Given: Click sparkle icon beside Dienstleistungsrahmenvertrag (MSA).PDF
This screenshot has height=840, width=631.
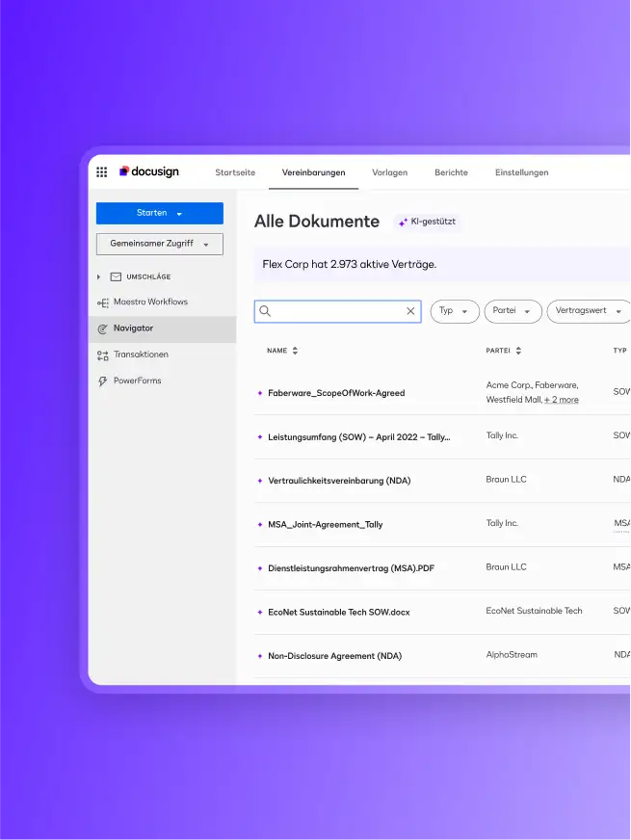Looking at the screenshot, I should point(260,568).
